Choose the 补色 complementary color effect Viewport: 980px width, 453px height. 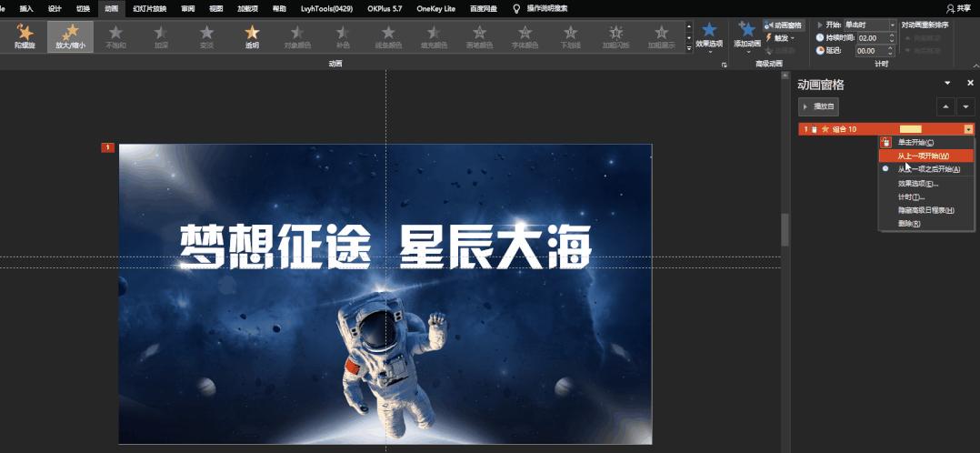tap(343, 36)
